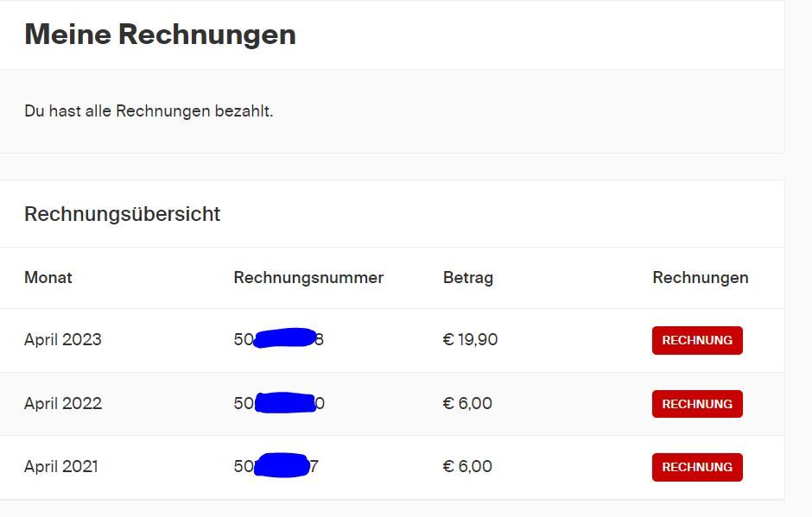The image size is (812, 517).
Task: Download the April 2021 invoice via RECHNUNG
Action: coord(697,467)
